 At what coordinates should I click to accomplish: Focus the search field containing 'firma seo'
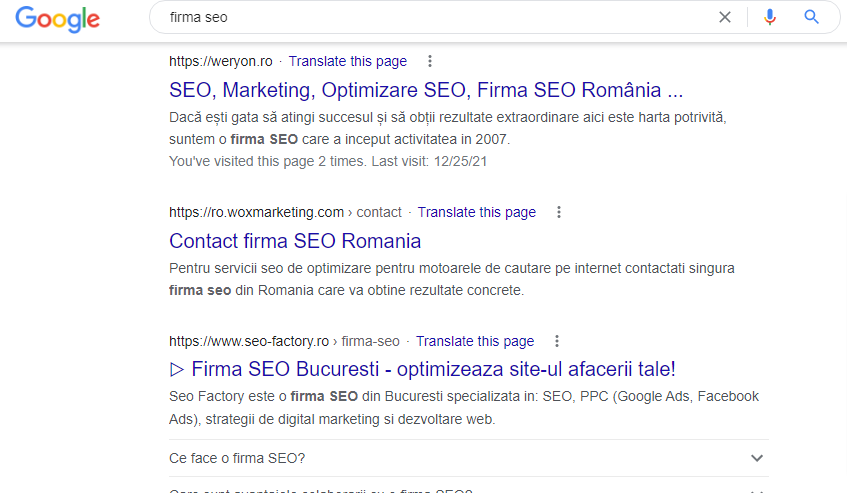[x=430, y=17]
